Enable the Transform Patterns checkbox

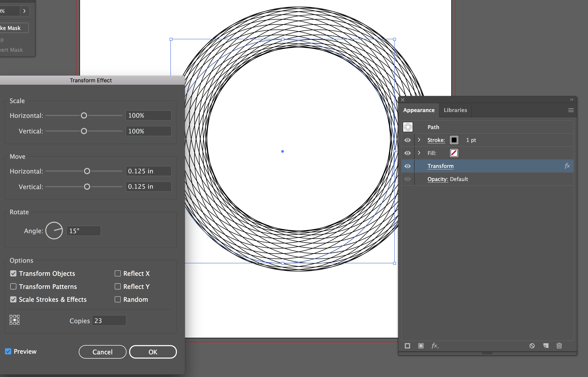coord(13,286)
